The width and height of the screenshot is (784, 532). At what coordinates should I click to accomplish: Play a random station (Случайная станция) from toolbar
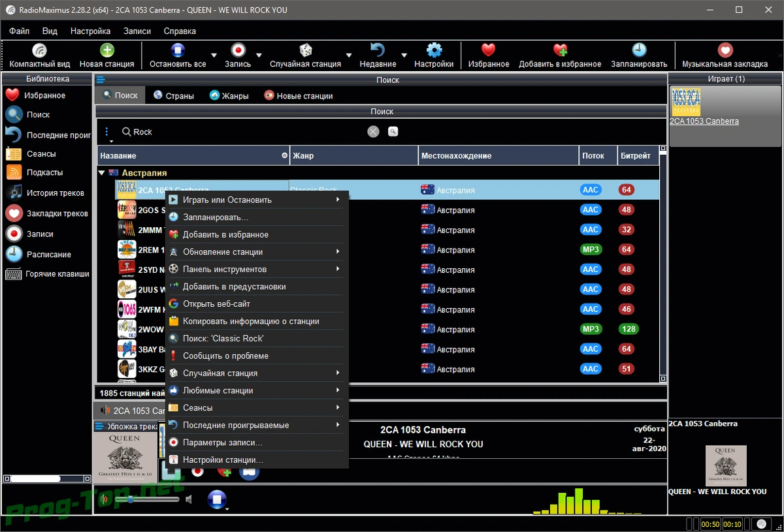pyautogui.click(x=305, y=55)
